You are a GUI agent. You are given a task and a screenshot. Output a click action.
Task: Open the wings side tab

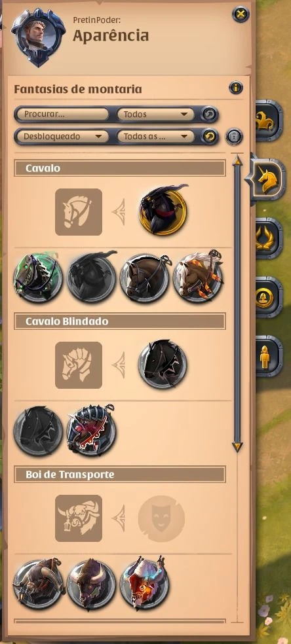(269, 239)
